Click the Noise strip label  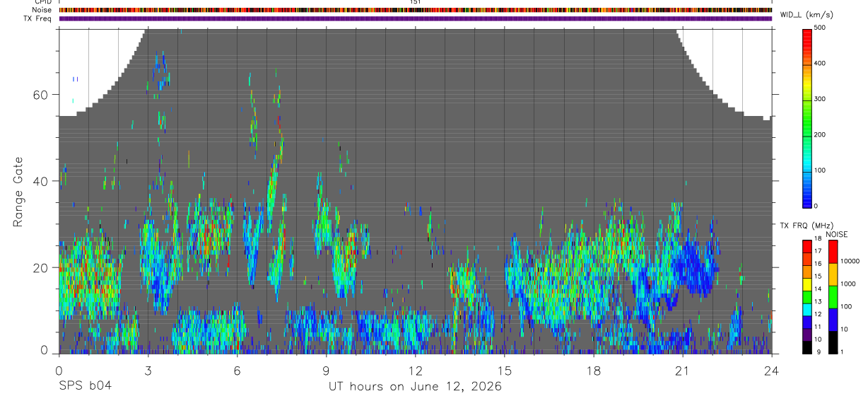point(42,10)
